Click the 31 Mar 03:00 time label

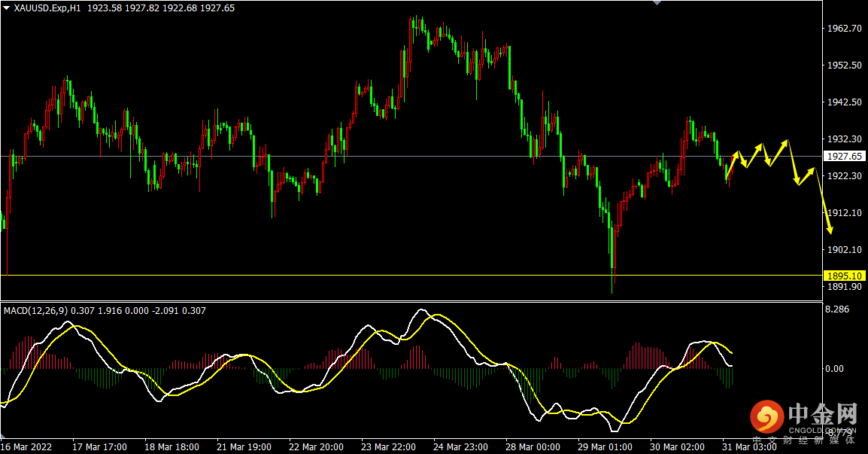(x=749, y=446)
